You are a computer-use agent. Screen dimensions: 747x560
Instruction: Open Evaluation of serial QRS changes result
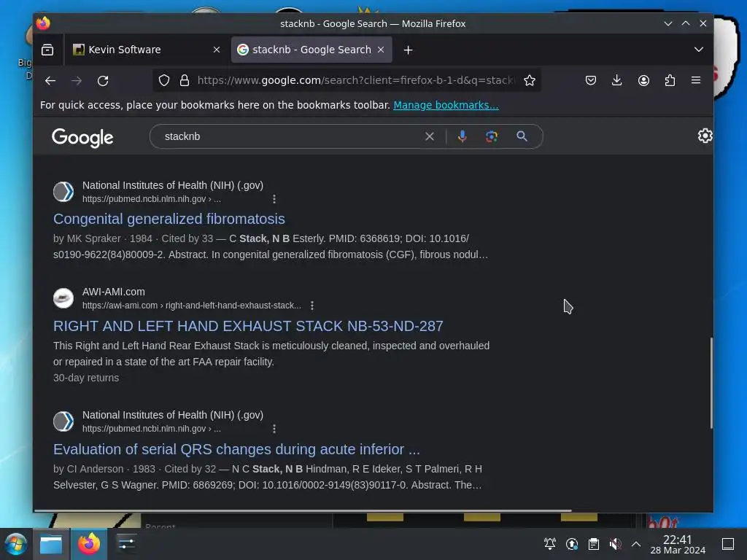pos(237,449)
